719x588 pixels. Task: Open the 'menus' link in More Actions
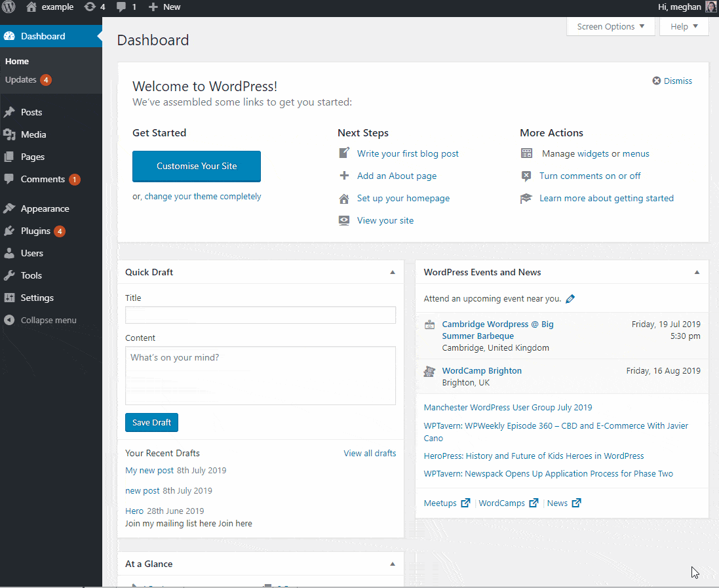636,153
